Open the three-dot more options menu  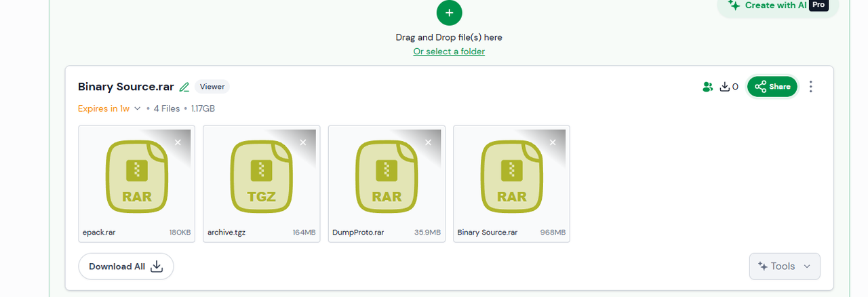point(811,87)
